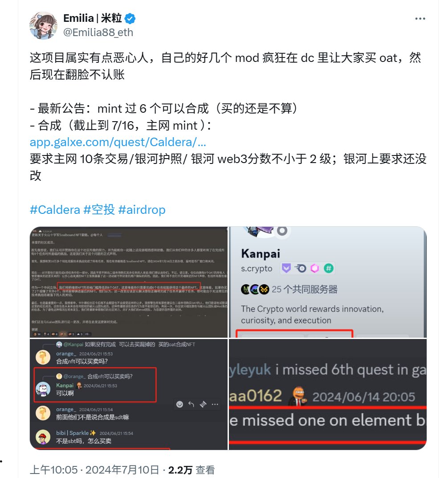Click the Emilia | 米粒 display name
The height and width of the screenshot is (478, 448).
pyautogui.click(x=93, y=18)
